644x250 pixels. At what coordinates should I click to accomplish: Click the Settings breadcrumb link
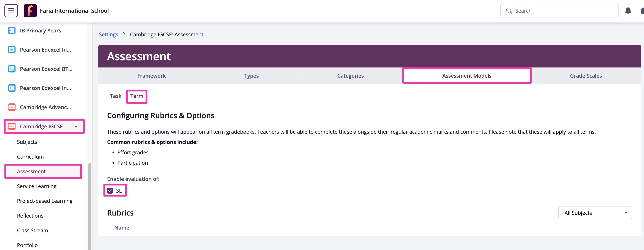108,34
